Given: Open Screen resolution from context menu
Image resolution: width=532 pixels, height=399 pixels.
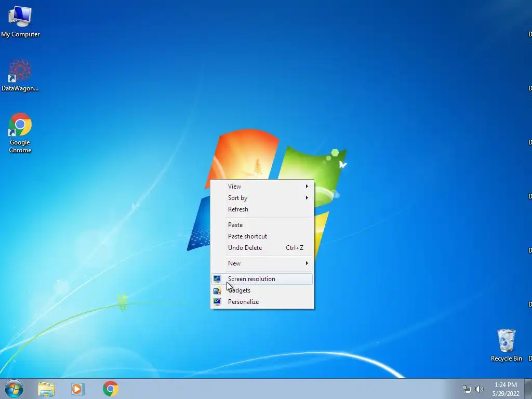Looking at the screenshot, I should (x=262, y=279).
